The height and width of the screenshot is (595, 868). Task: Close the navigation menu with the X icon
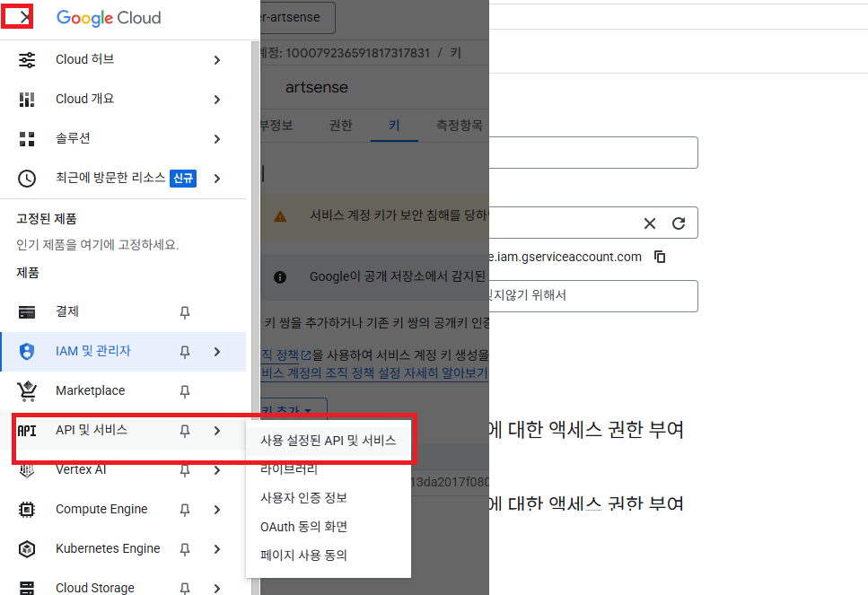click(24, 17)
